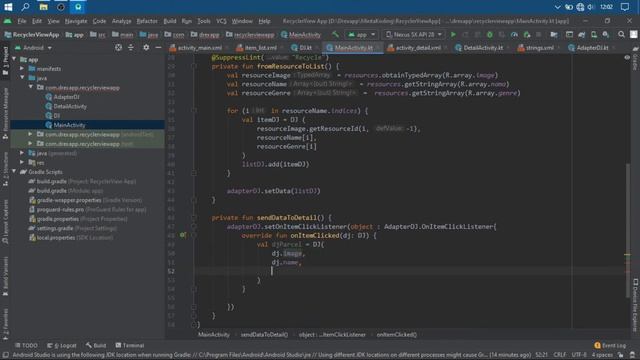
Task: Open the TODO tool window button
Action: tap(26, 345)
